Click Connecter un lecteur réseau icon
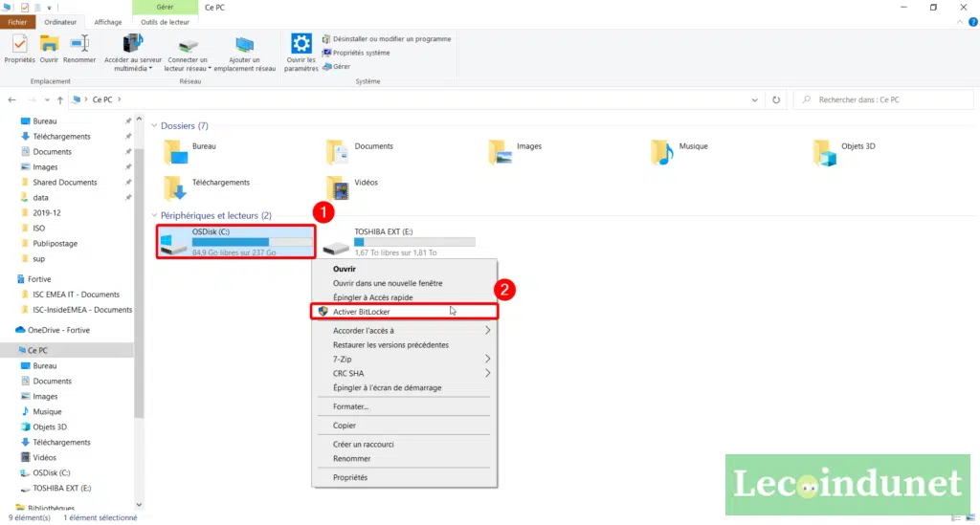The width and height of the screenshot is (980, 525). [x=188, y=55]
